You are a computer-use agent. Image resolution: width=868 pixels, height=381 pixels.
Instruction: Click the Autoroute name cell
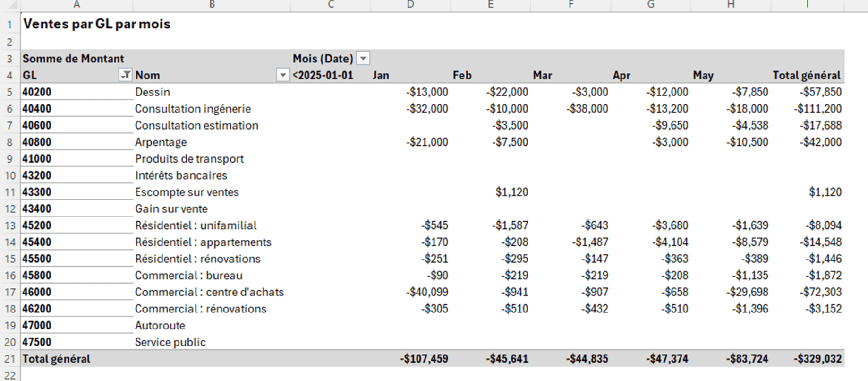pos(160,325)
